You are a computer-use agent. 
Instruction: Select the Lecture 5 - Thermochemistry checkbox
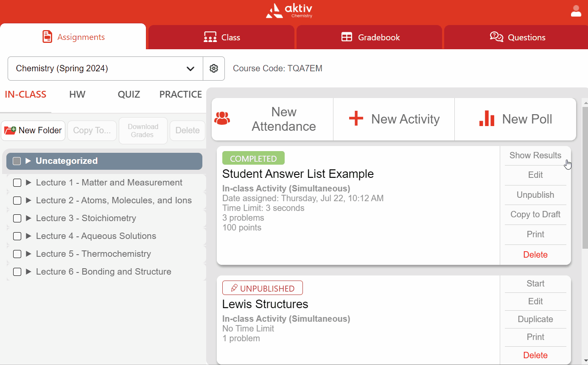(17, 254)
